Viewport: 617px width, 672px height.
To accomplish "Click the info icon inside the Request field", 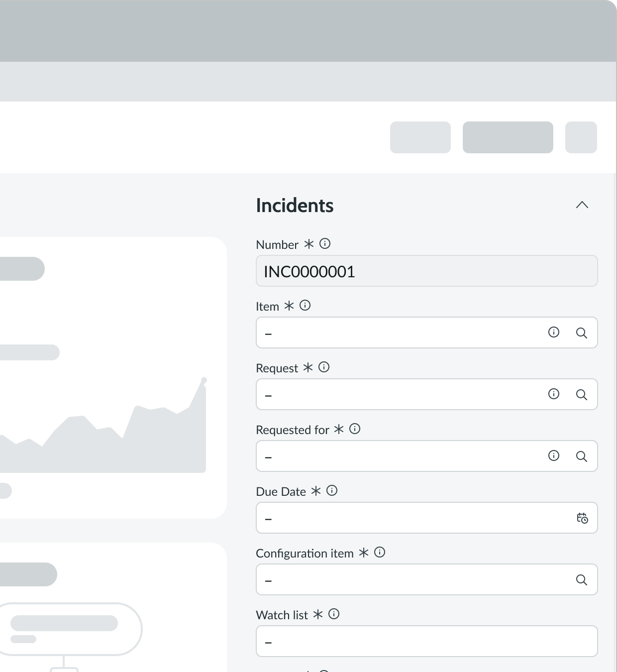I will (553, 394).
